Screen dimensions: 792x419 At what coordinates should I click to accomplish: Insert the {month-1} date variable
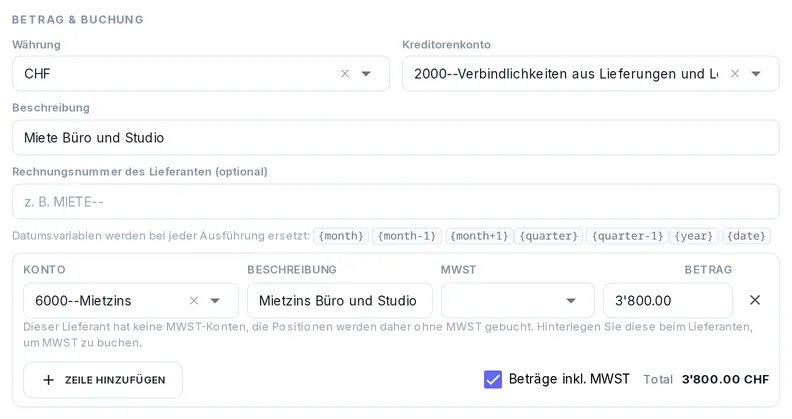click(407, 236)
